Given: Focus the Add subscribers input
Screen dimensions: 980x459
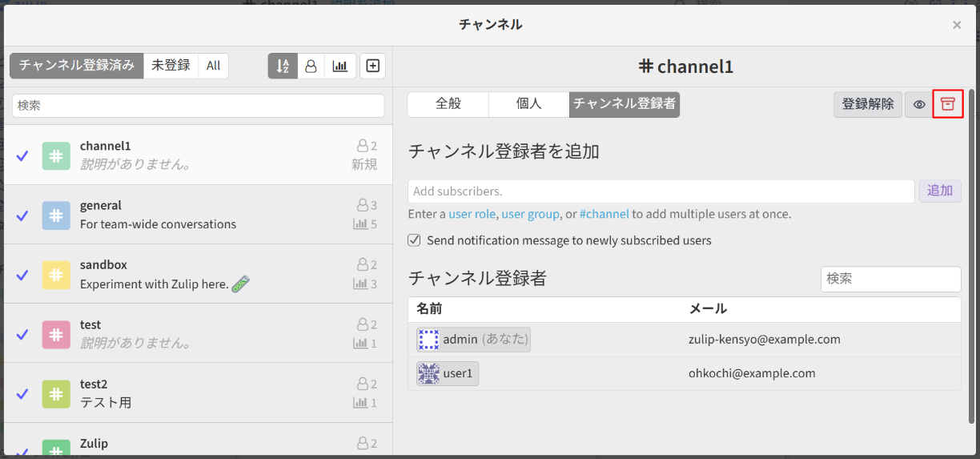Looking at the screenshot, I should tap(661, 191).
